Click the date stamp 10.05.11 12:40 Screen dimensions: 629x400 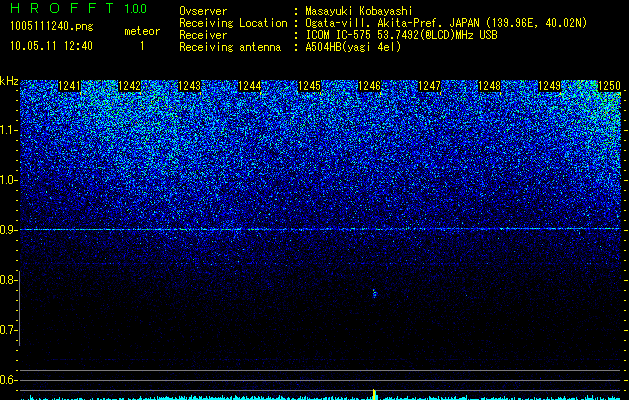pyautogui.click(x=51, y=46)
